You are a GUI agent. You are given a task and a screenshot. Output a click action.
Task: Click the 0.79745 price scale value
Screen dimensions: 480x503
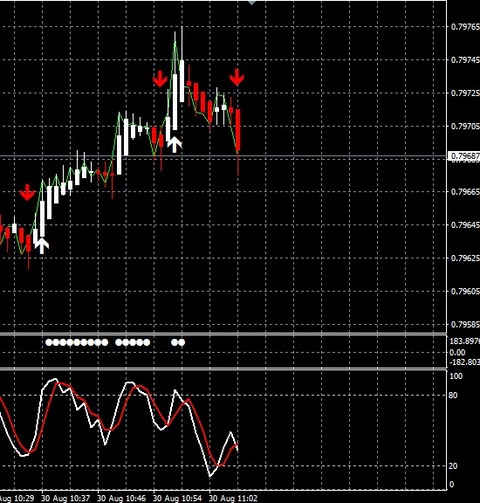[465, 60]
